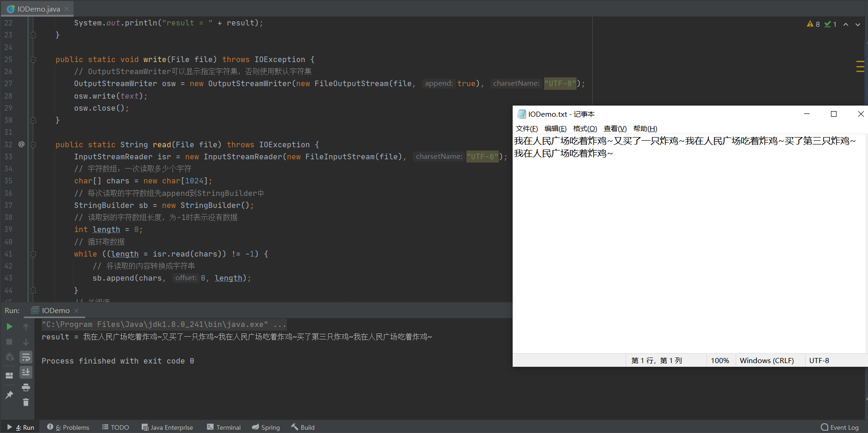Click fold end marker at line 30
The height and width of the screenshot is (433, 868).
(x=33, y=120)
